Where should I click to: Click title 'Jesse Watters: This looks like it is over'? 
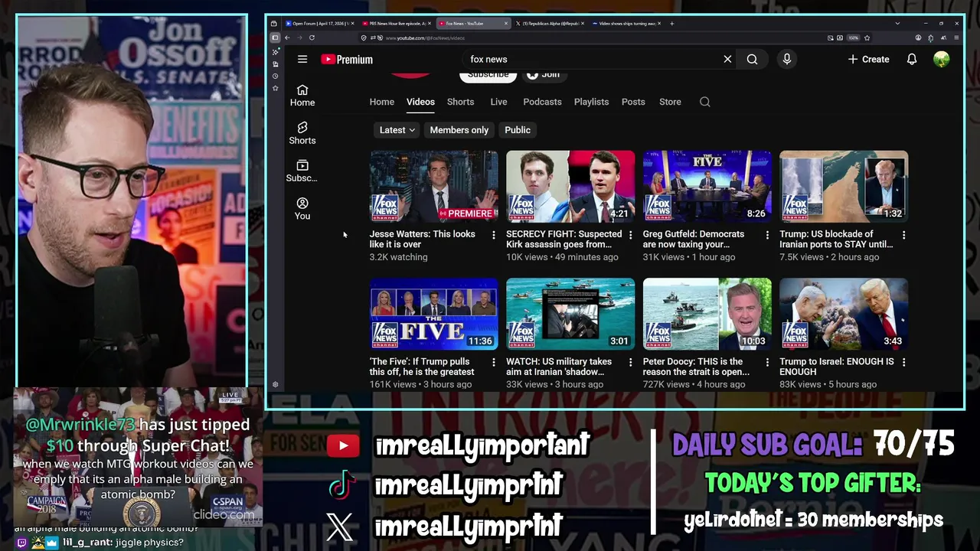coord(423,239)
